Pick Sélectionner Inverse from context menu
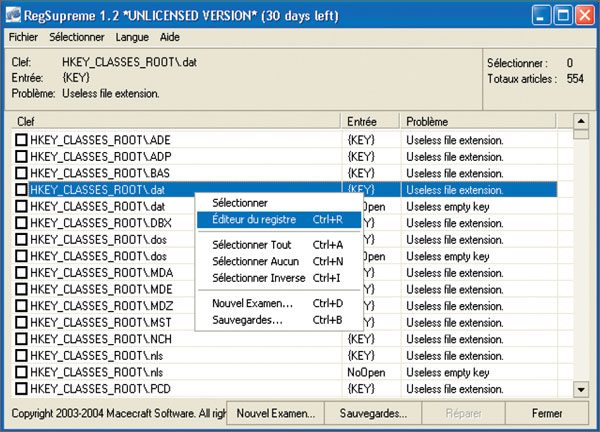The height and width of the screenshot is (432, 600). click(257, 277)
